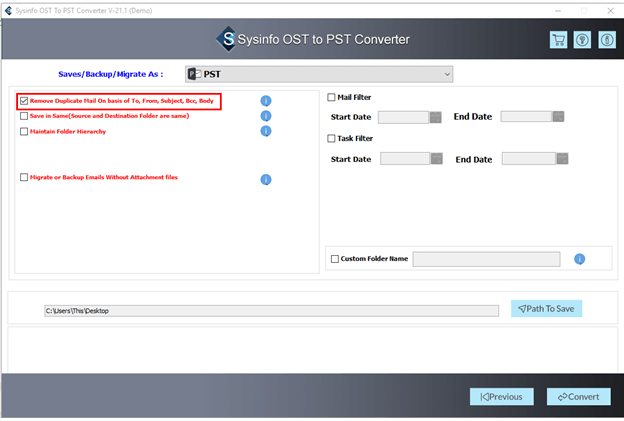Open Mail Filter Start Date calendar picker
This screenshot has height=421, width=624.
tap(436, 117)
